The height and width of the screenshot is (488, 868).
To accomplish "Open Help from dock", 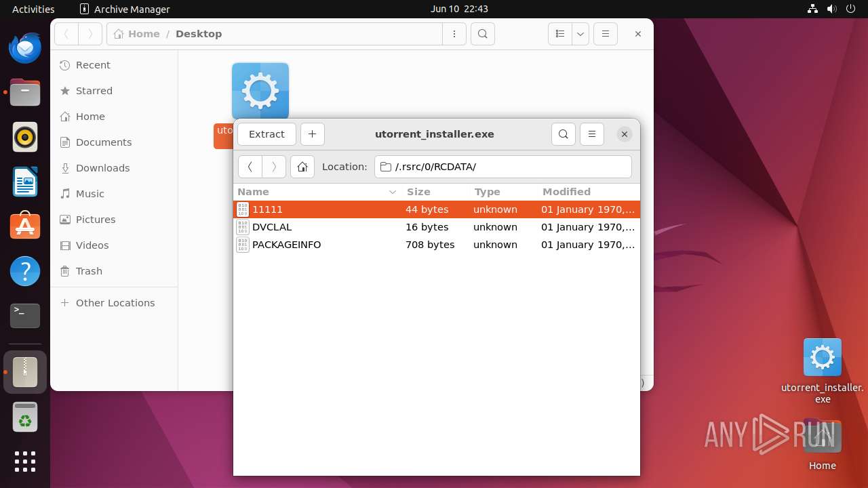I will [x=25, y=272].
